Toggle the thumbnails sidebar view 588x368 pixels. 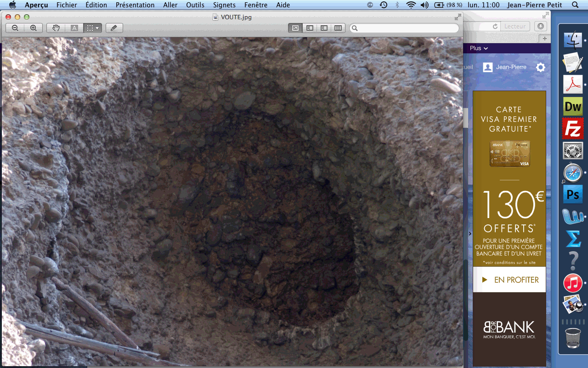coord(310,28)
